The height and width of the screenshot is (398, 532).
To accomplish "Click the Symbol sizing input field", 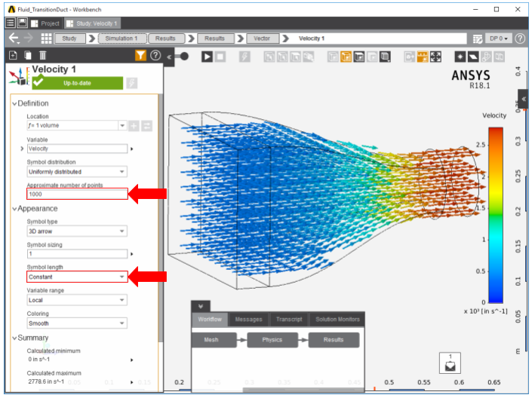I will tap(78, 253).
